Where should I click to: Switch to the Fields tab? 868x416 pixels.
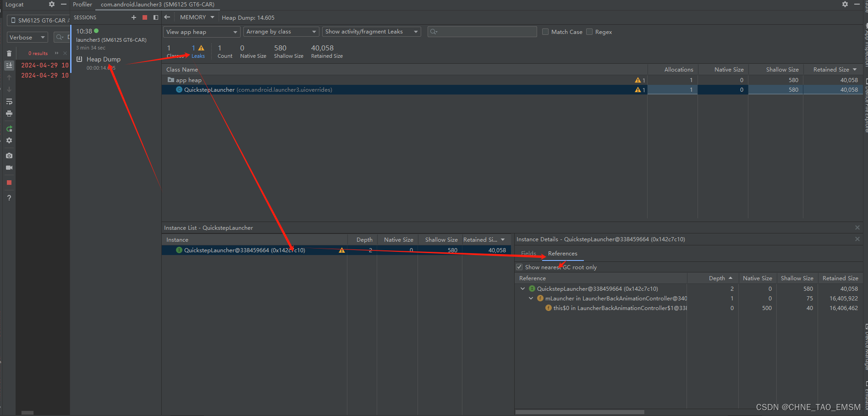[528, 253]
